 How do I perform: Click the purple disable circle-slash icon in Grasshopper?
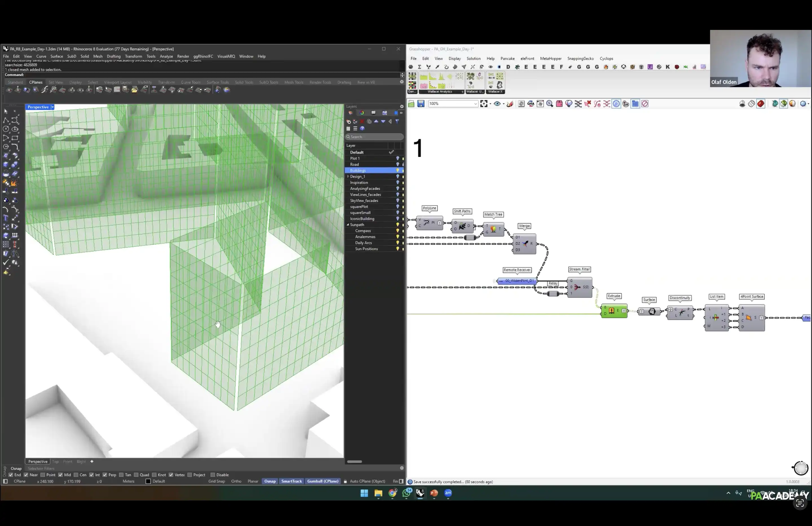[x=645, y=104]
